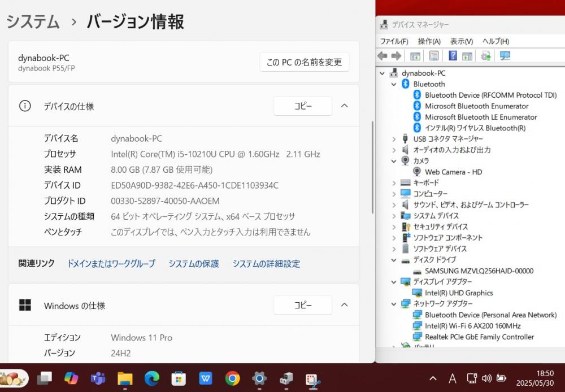
Task: Open WPS Office from the taskbar
Action: [x=206, y=378]
